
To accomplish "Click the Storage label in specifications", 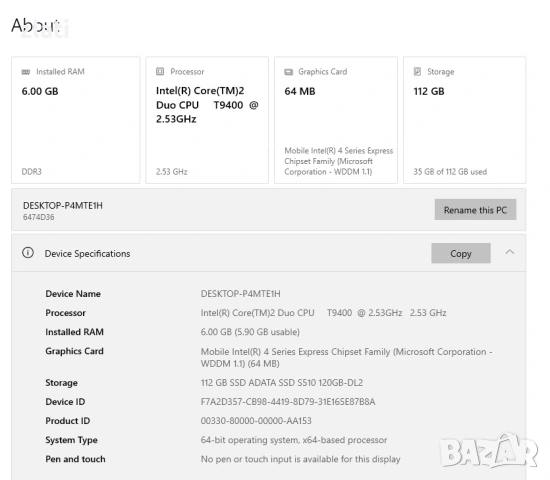I will [x=61, y=382].
